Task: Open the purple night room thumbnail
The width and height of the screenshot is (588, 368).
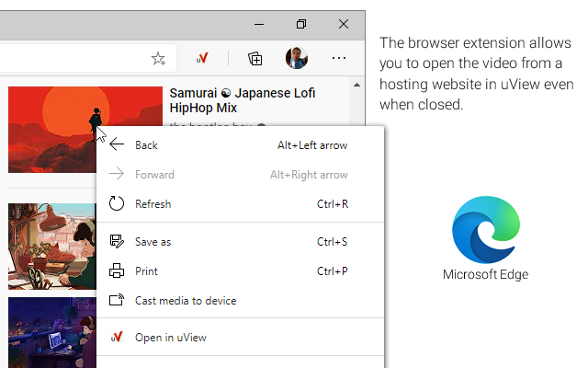Action: (x=51, y=331)
